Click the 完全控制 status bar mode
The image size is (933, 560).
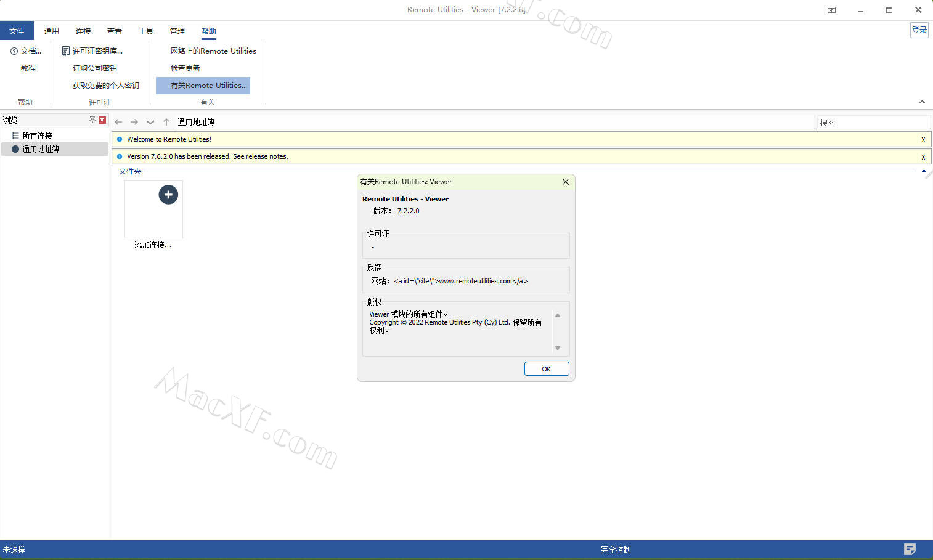[616, 550]
